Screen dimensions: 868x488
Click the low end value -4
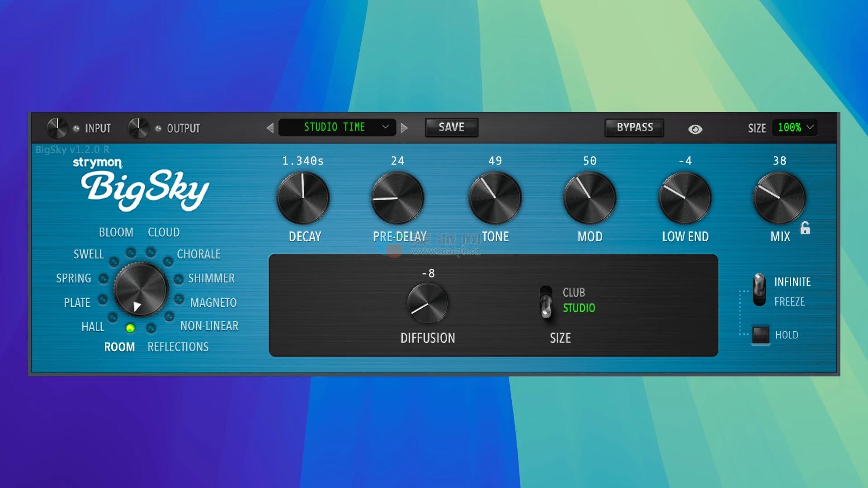[685, 161]
